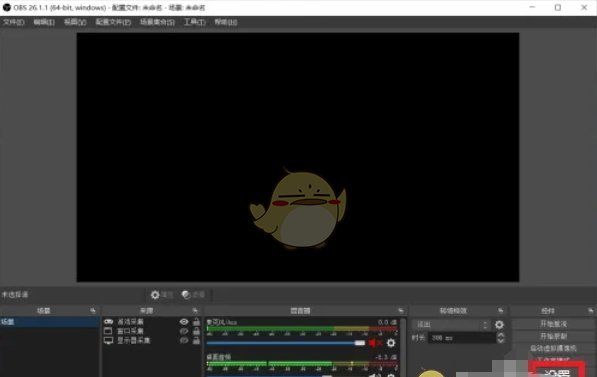
Task: Open the 视图(V) menu
Action: click(75, 22)
